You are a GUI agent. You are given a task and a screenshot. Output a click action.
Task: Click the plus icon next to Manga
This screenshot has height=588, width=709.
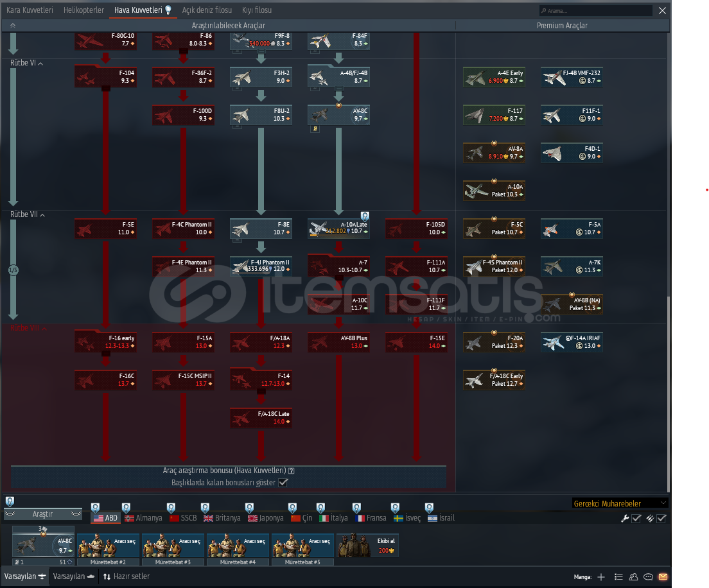[601, 576]
